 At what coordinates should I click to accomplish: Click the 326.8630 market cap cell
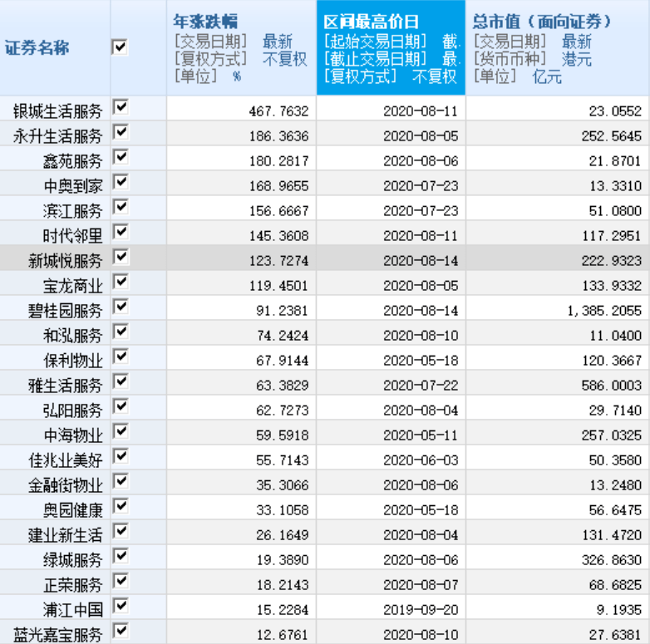[x=558, y=558]
